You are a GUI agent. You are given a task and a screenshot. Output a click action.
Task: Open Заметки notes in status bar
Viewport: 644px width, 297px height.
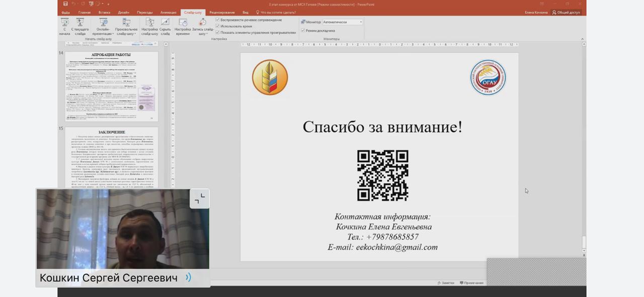[x=446, y=283]
